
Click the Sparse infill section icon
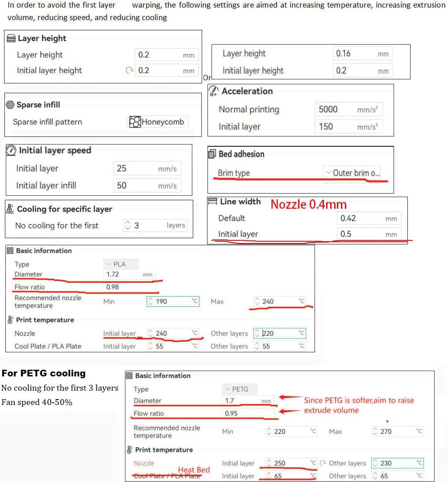[x=10, y=105]
